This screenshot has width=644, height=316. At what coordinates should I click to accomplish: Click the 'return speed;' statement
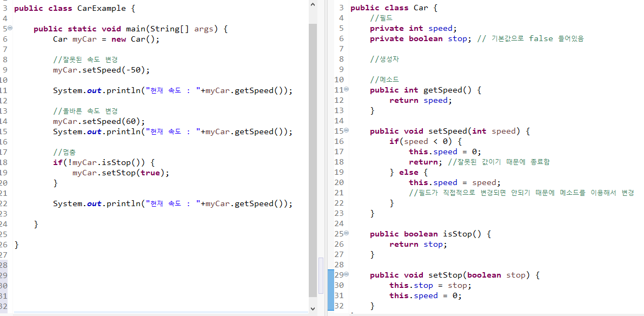[x=420, y=100]
